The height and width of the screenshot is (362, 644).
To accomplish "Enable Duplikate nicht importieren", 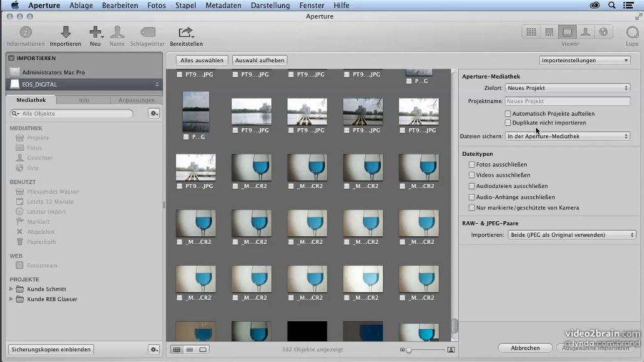I will 508,123.
